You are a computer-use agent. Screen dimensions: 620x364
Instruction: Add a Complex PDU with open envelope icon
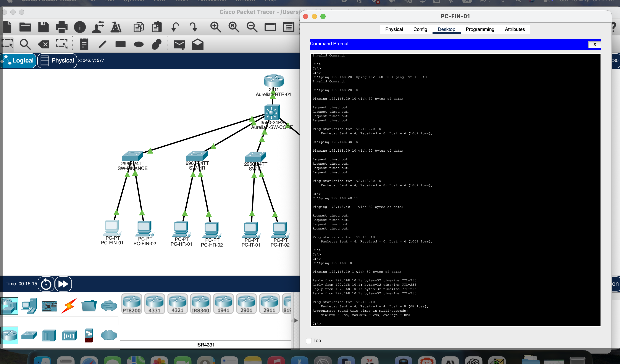(198, 44)
